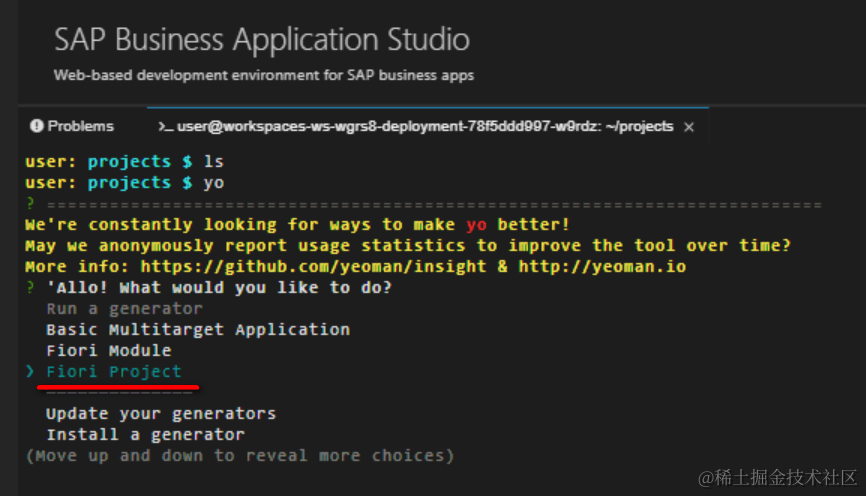Click the selection arrow beside Fiori Project

click(x=30, y=372)
